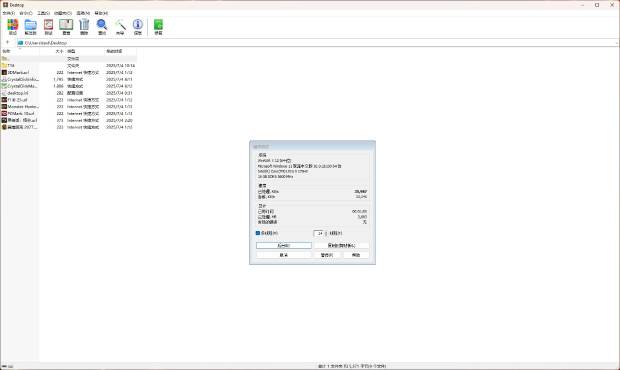
Task: Click the 3DMark.url file icon
Action: [4, 72]
